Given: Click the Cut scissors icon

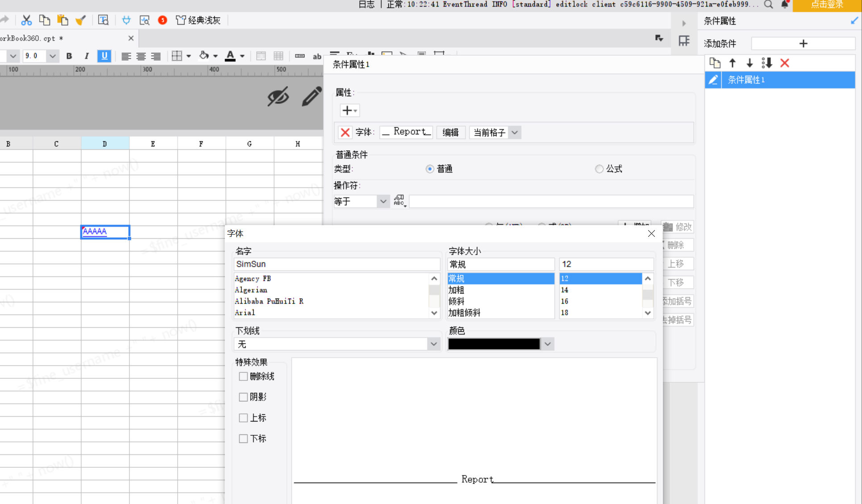Looking at the screenshot, I should tap(26, 20).
